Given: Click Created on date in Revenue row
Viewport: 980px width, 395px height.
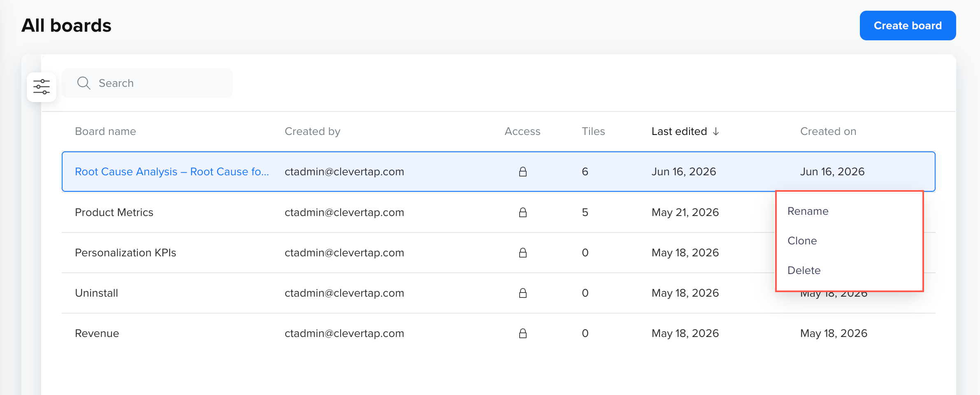Looking at the screenshot, I should coord(834,333).
